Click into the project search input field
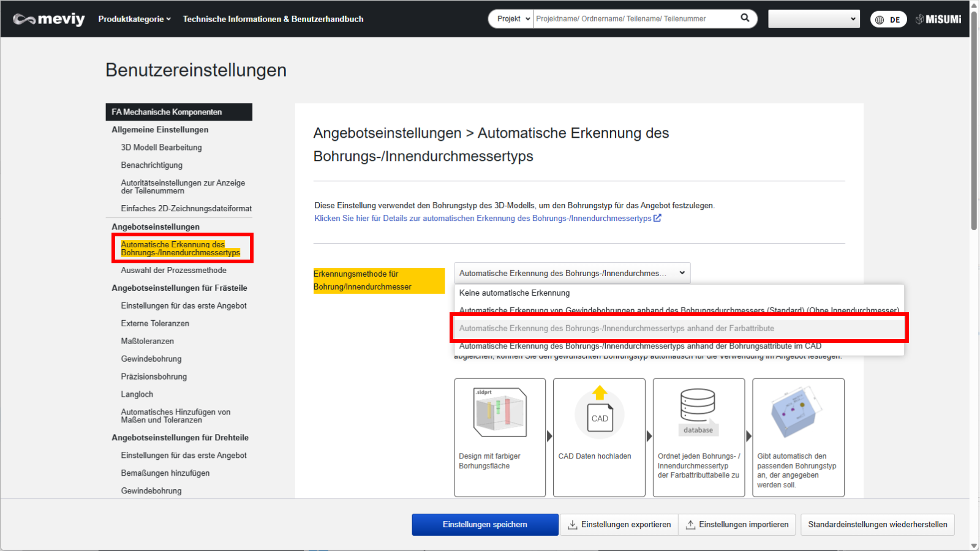 (634, 19)
